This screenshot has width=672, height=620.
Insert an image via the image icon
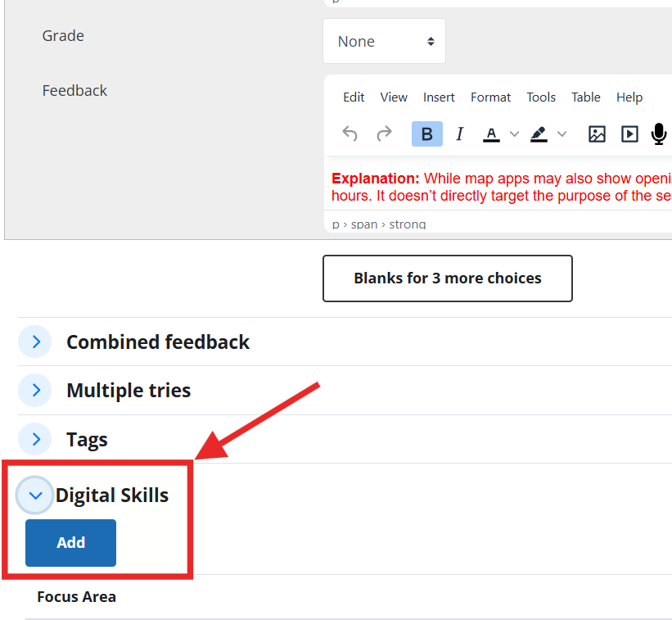[597, 134]
